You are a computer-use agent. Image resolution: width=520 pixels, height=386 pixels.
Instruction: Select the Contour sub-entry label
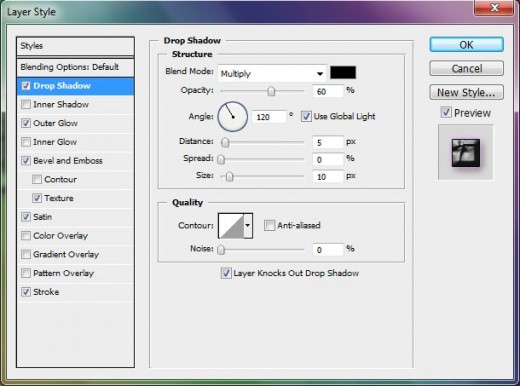[x=60, y=179]
